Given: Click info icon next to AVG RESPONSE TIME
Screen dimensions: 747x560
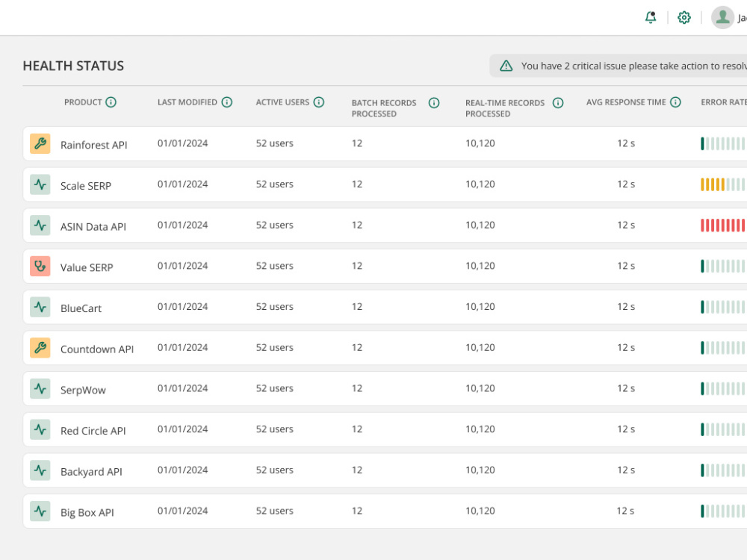Looking at the screenshot, I should point(675,102).
